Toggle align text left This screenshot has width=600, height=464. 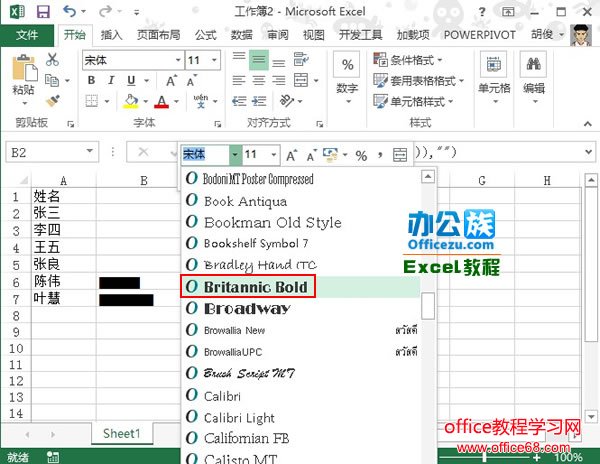pos(239,80)
